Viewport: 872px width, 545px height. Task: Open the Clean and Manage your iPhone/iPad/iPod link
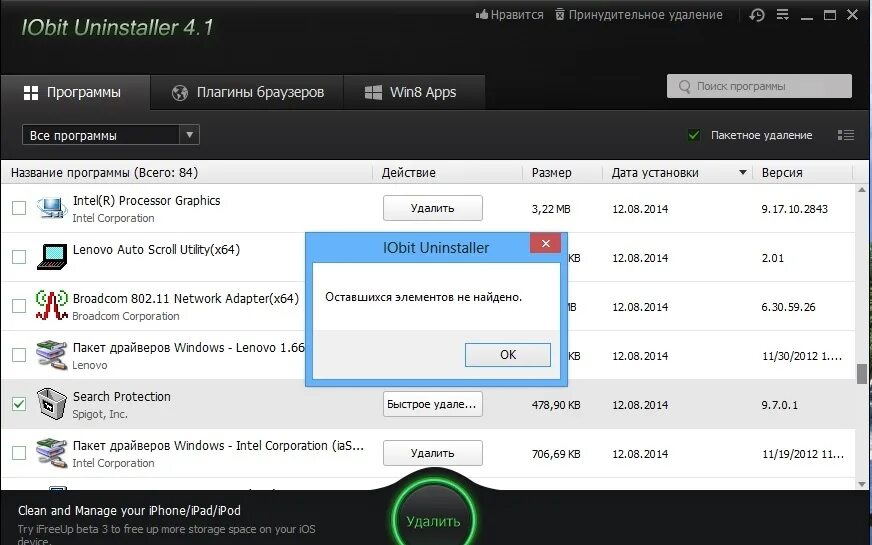click(129, 511)
